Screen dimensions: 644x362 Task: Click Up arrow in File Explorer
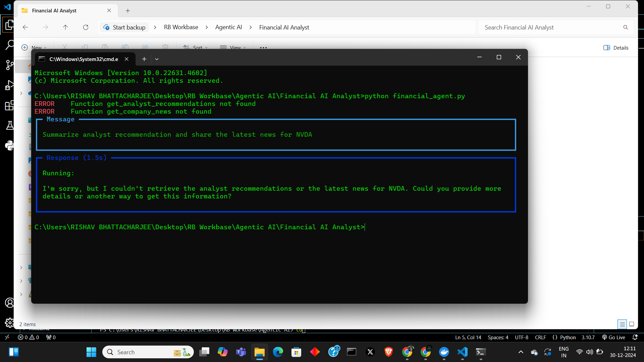click(x=65, y=27)
